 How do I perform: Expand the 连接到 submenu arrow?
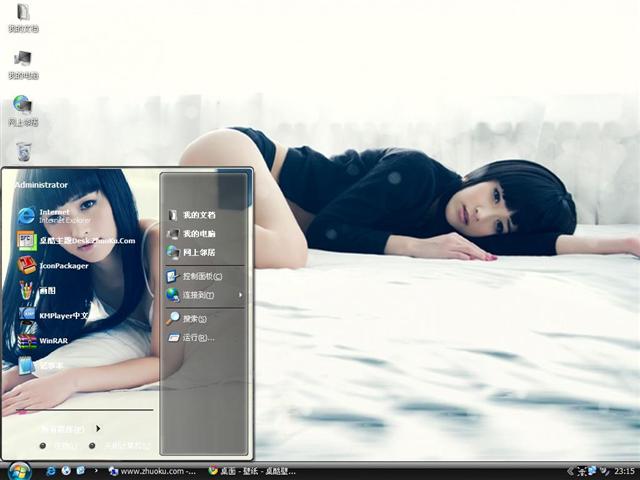click(240, 295)
